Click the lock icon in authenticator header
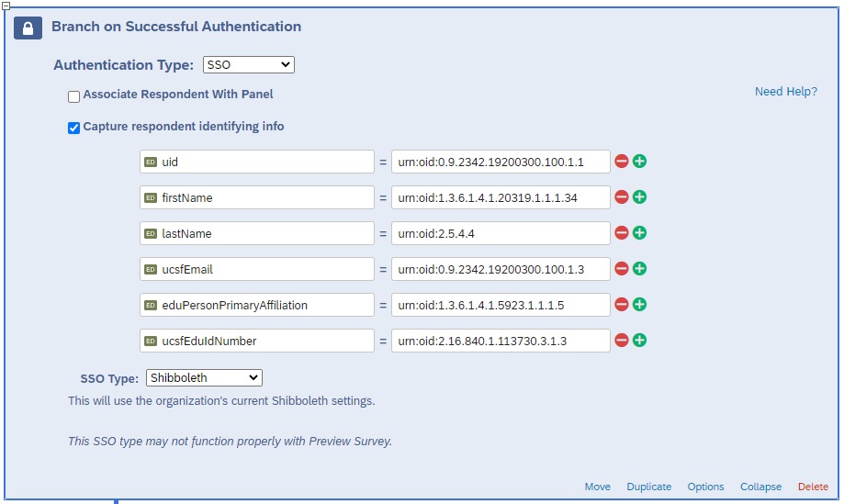Viewport: 844px width, 504px height. [28, 28]
